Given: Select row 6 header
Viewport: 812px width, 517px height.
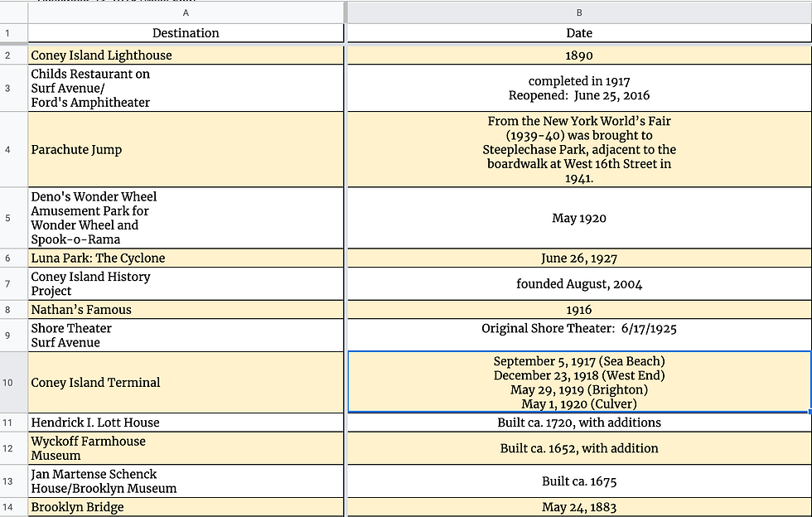Looking at the screenshot, I should [x=13, y=258].
